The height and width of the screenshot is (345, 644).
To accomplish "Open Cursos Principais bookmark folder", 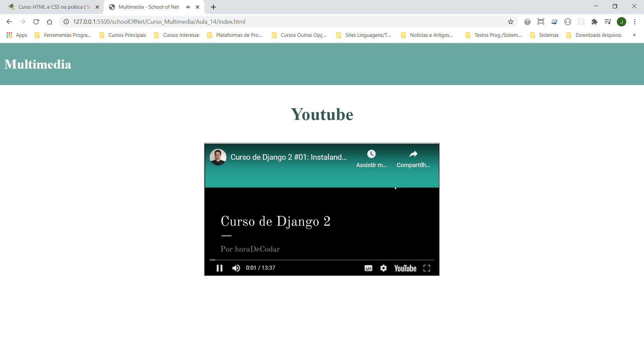I will point(123,35).
